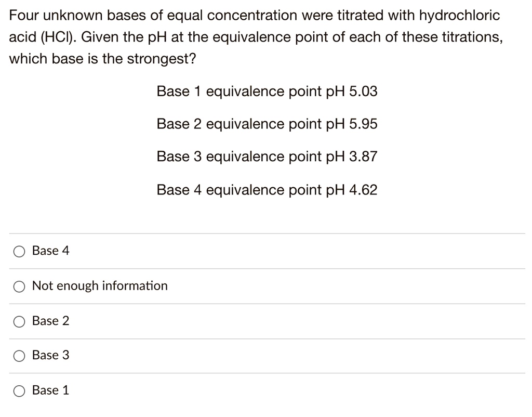This screenshot has height=417, width=532.
Task: Click the Base 4 equivalence point pH line
Action: point(268,190)
